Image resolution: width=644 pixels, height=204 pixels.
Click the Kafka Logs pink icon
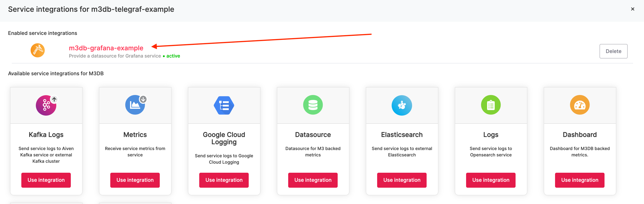46,105
